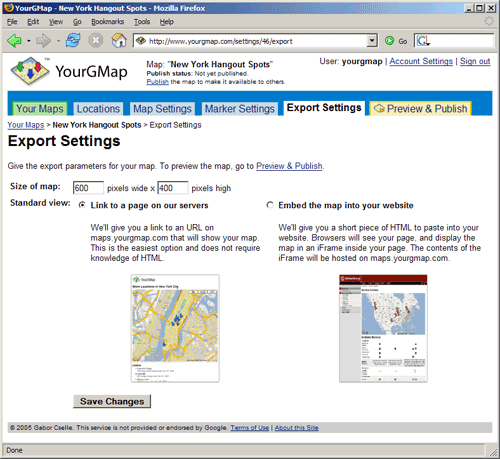Image resolution: width=500 pixels, height=459 pixels.
Task: Click the New York map preview thumbnail
Action: [175, 328]
